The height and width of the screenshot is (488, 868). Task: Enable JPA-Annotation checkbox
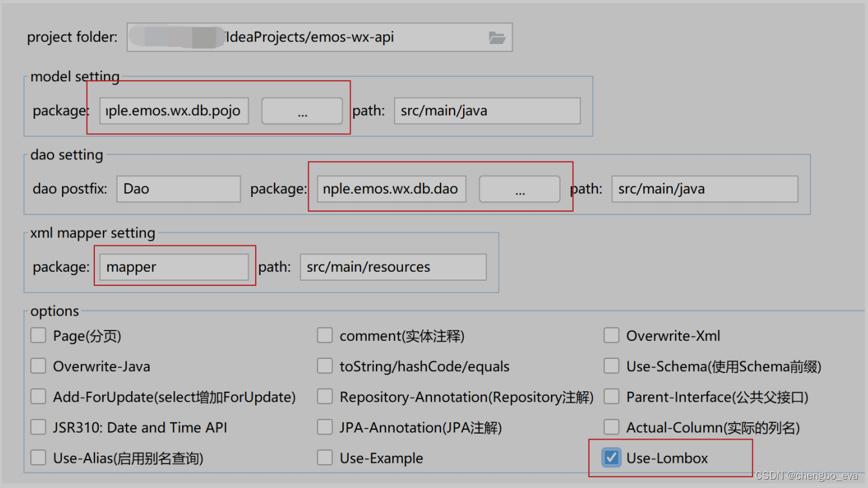click(x=325, y=427)
